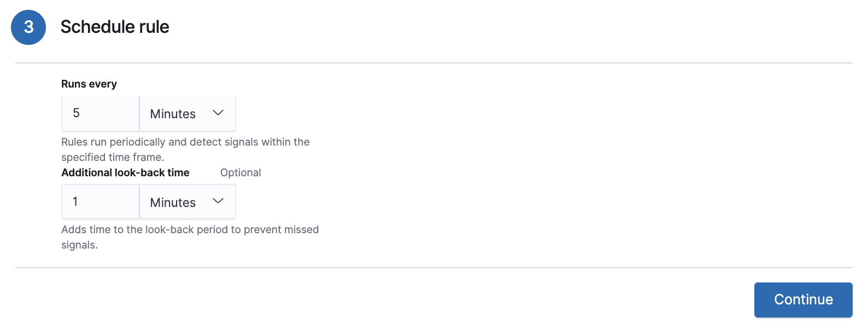Click the Additional look-back time label
Screen dimensions: 868x335
tap(125, 172)
